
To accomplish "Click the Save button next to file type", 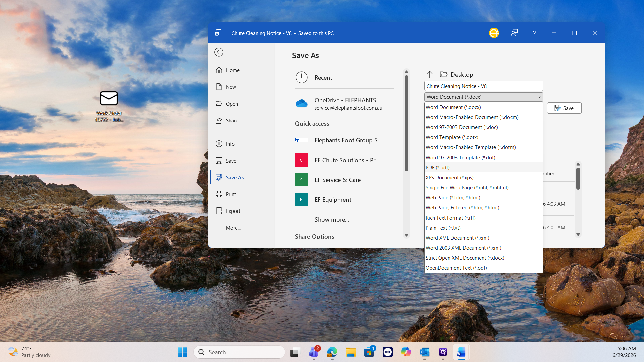I will click(x=564, y=108).
